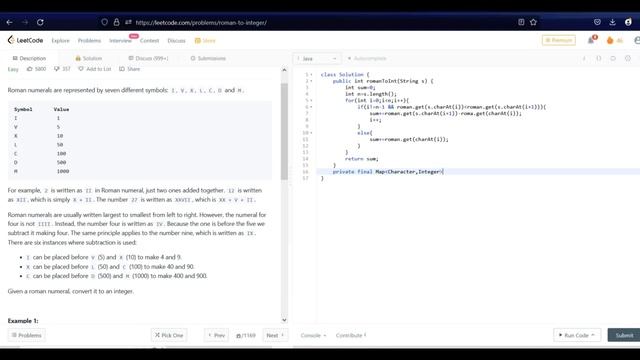This screenshot has width=640, height=360.
Task: Click the Pick One button
Action: (x=169, y=335)
